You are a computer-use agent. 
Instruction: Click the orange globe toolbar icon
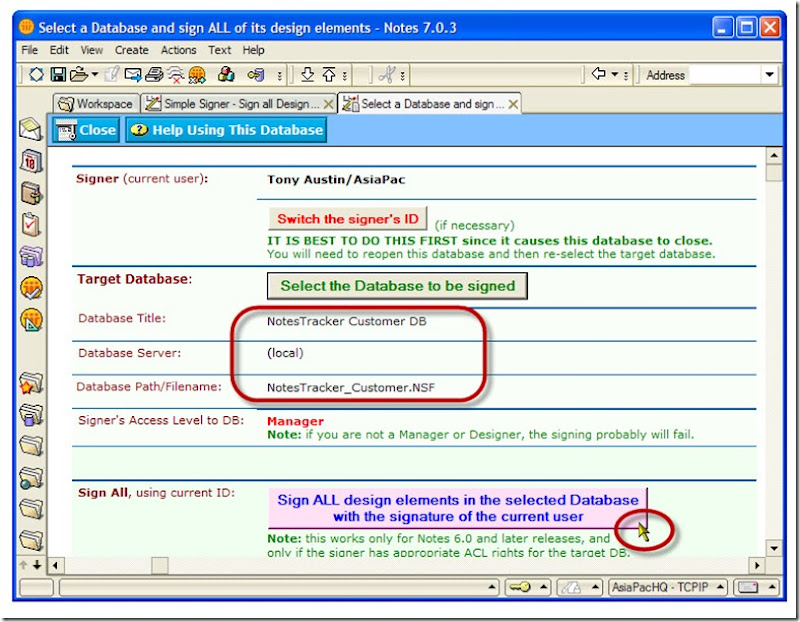[x=197, y=75]
